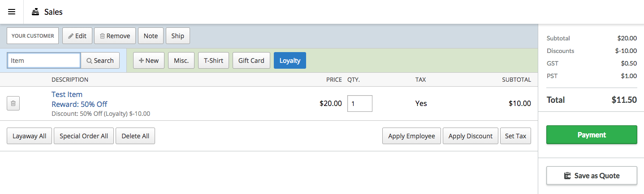Click the Item search field
This screenshot has width=644, height=194.
tap(44, 60)
